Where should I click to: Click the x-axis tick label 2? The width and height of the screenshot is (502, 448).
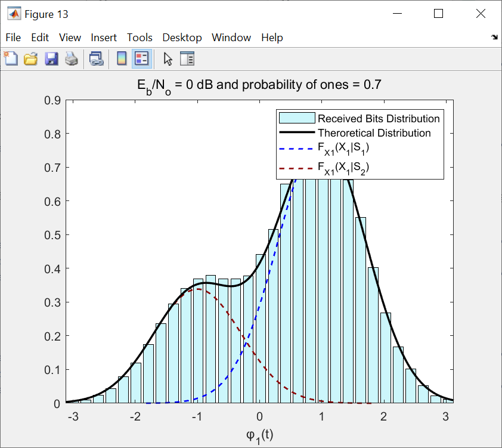tap(383, 416)
